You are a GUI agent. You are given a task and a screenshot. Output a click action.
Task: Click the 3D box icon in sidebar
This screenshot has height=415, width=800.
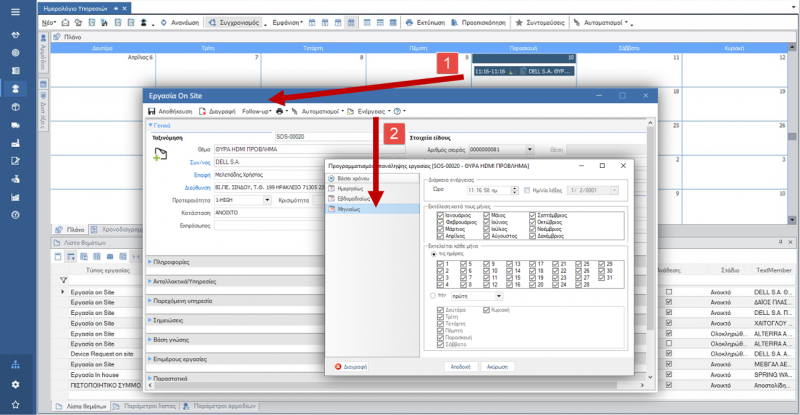point(15,107)
